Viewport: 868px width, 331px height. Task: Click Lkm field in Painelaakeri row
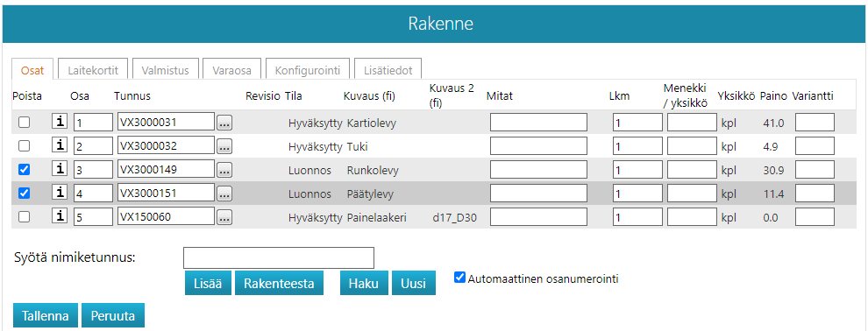click(x=637, y=216)
